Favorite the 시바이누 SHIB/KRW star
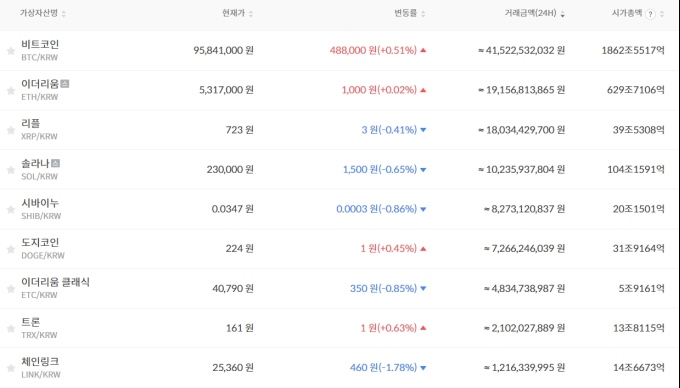Image resolution: width=680 pixels, height=388 pixels. 11,210
